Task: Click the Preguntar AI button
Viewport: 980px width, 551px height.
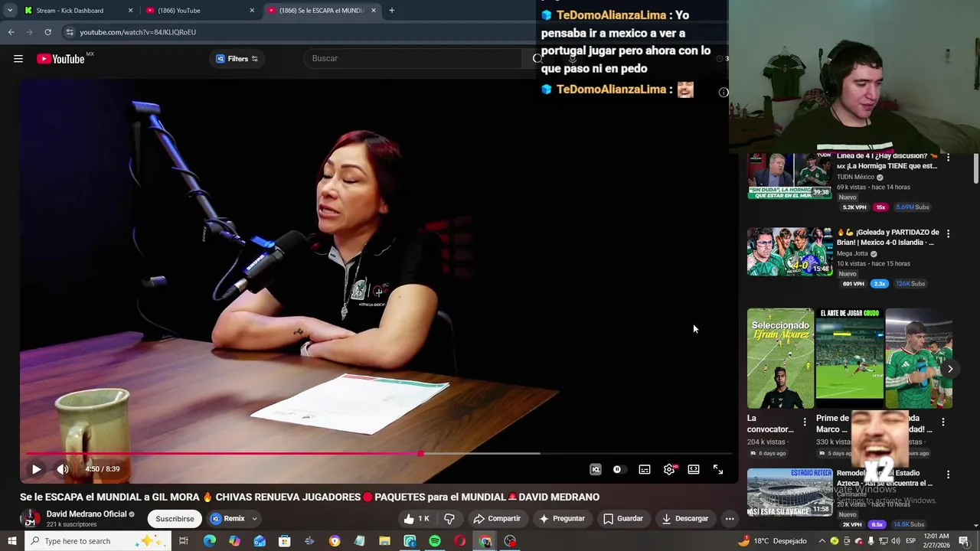Action: 562,519
